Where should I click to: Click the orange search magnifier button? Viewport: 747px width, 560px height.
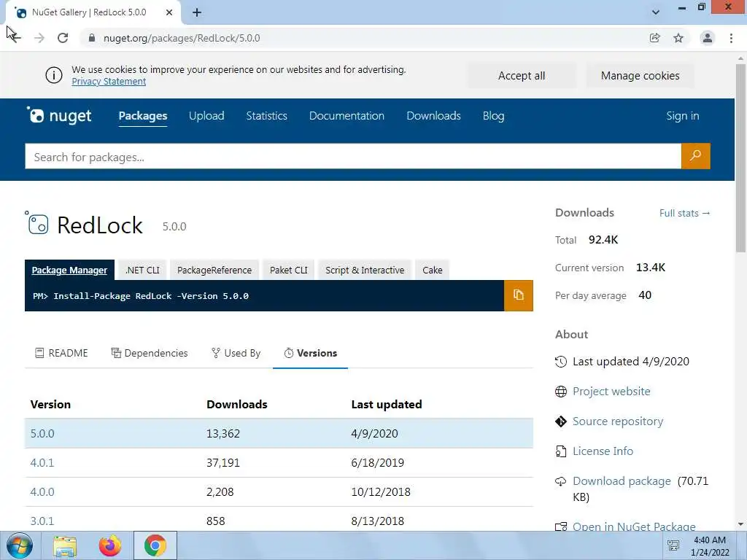(x=695, y=156)
